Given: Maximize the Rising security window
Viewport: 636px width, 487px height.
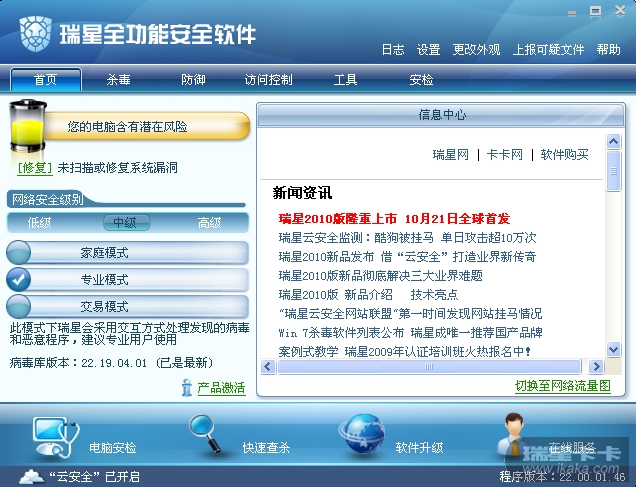Looking at the screenshot, I should pos(595,11).
